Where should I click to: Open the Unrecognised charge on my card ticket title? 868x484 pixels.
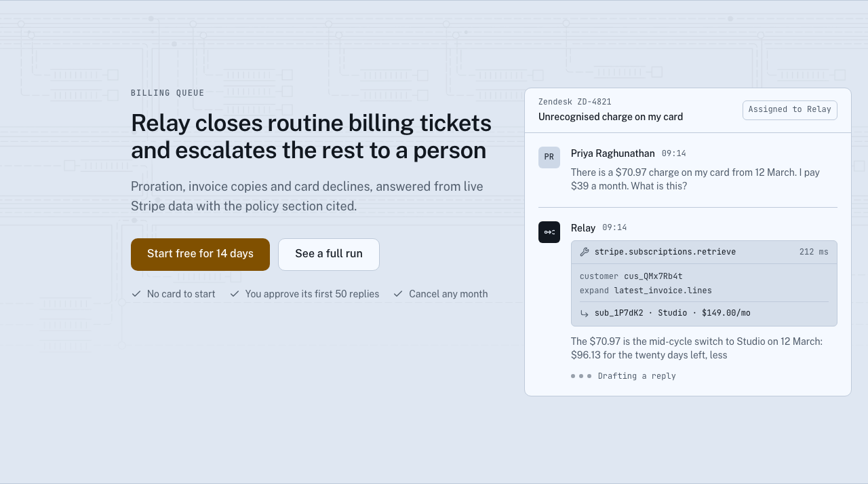[610, 117]
